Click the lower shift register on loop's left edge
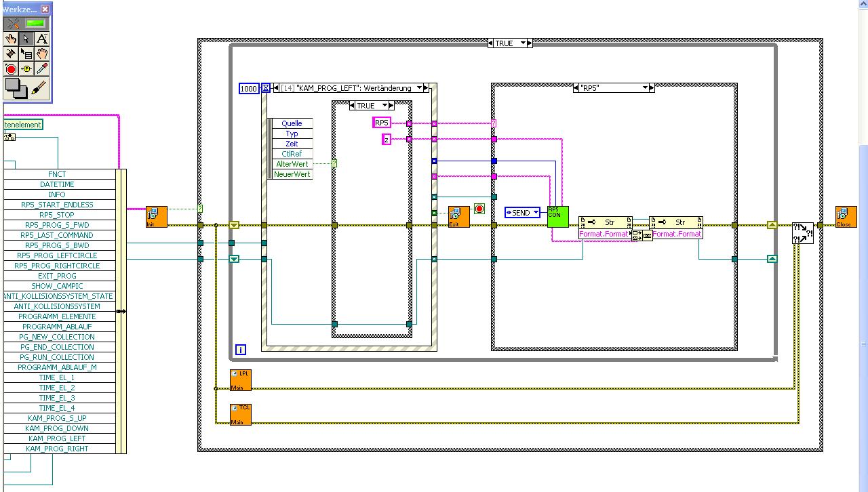The width and height of the screenshot is (868, 492). (234, 259)
